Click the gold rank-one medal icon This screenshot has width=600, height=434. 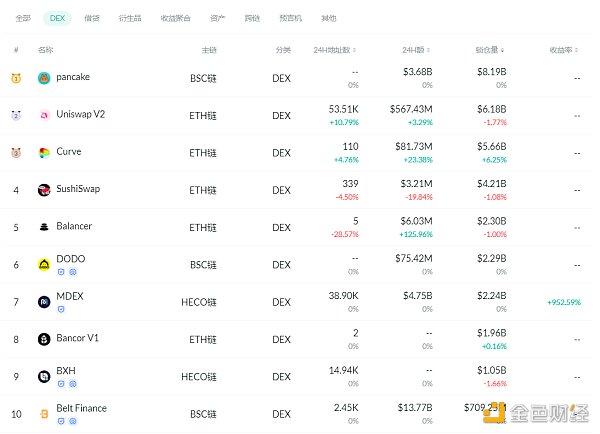click(16, 78)
